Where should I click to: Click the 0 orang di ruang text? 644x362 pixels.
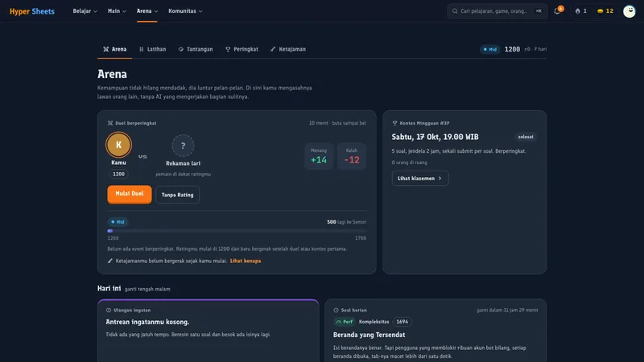tap(410, 162)
